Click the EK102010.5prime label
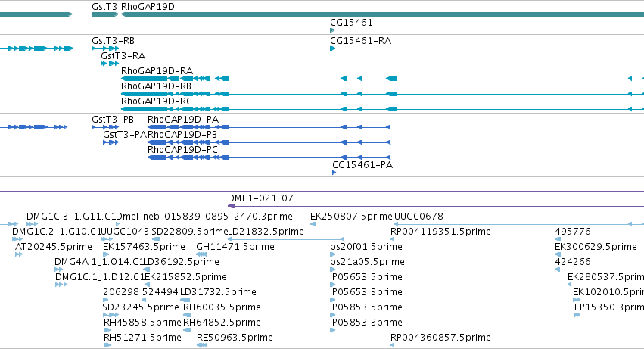 (x=608, y=292)
